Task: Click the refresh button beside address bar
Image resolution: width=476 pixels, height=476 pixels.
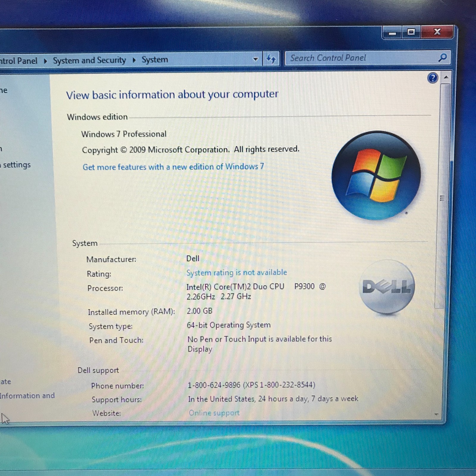Action: (271, 59)
